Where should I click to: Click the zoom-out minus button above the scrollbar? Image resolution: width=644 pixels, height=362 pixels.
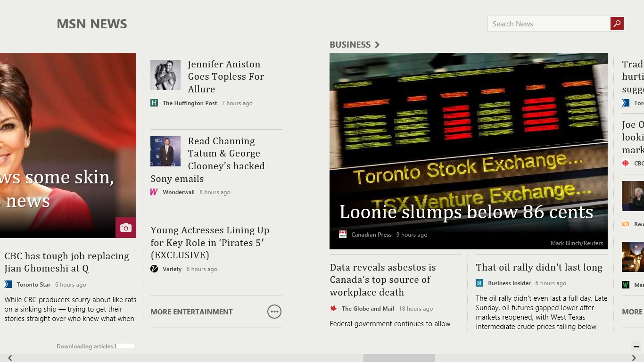coord(636,346)
